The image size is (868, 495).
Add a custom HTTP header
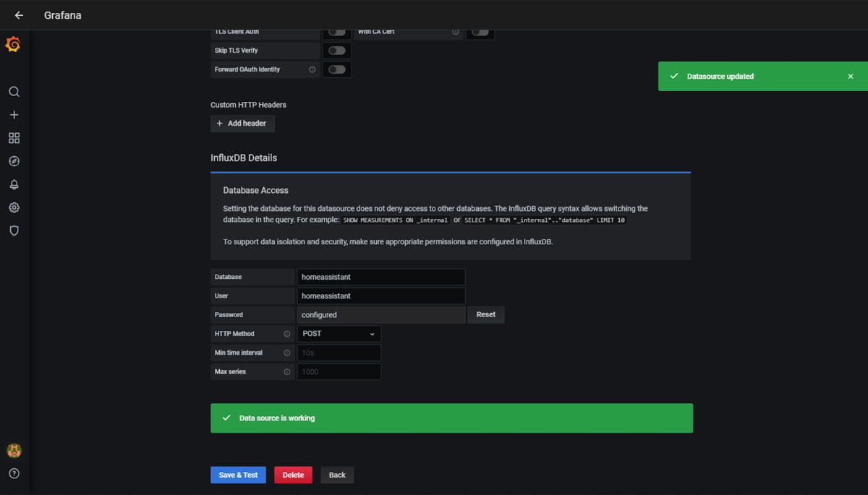pyautogui.click(x=242, y=124)
